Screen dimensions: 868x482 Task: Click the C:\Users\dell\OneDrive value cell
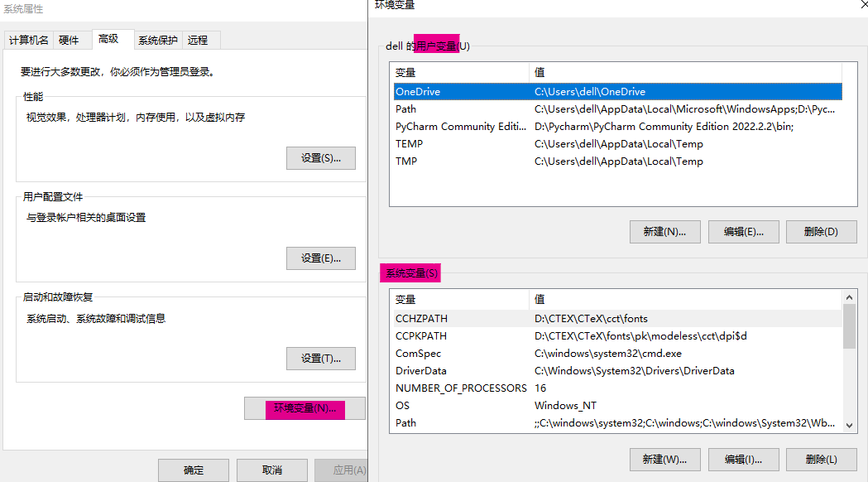[589, 92]
